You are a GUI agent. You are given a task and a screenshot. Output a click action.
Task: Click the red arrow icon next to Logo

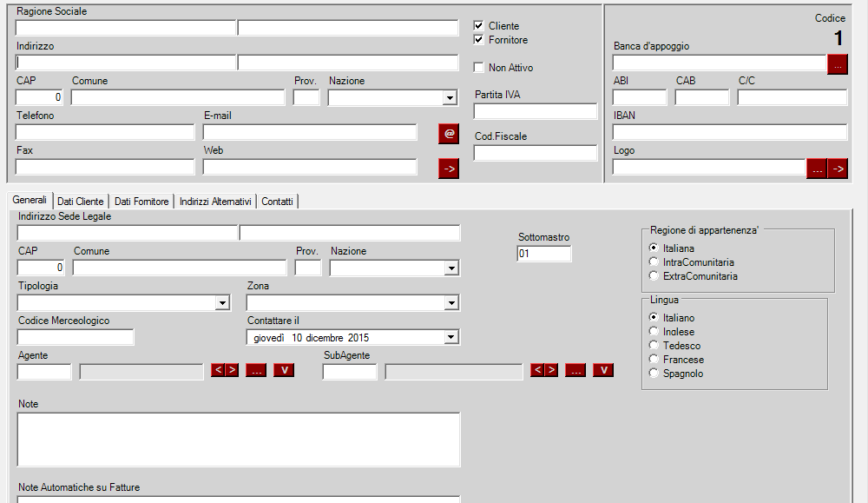(x=837, y=167)
